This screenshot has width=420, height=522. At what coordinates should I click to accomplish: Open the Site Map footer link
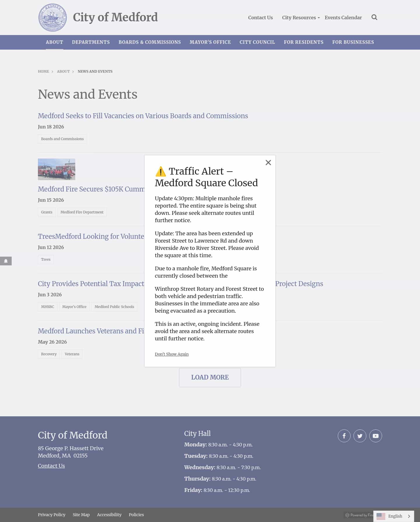pyautogui.click(x=81, y=515)
